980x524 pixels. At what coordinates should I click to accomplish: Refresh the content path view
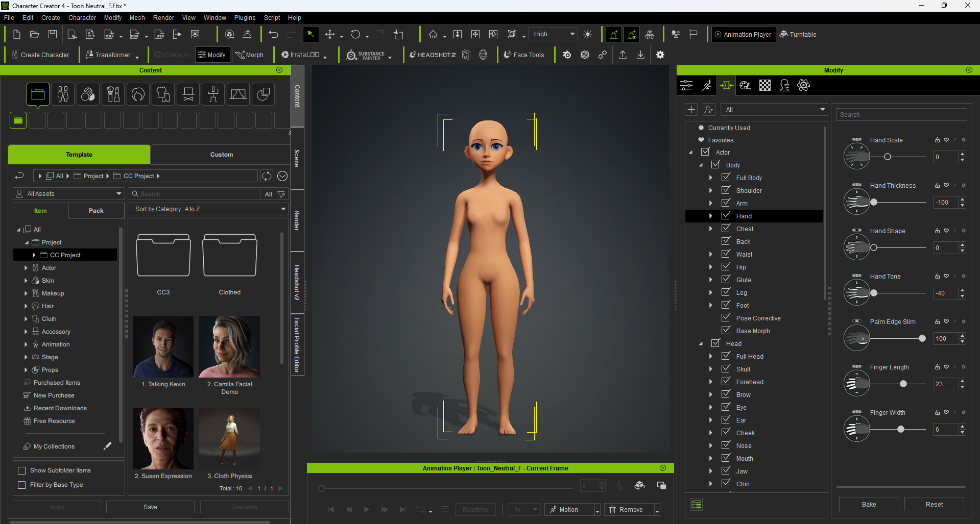tap(267, 176)
